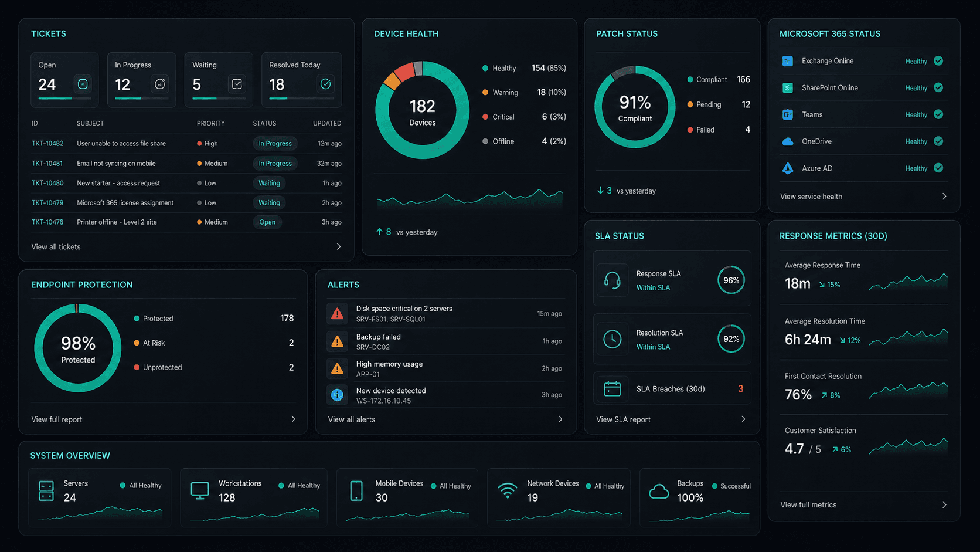Expand View SLA report chevron

click(743, 419)
